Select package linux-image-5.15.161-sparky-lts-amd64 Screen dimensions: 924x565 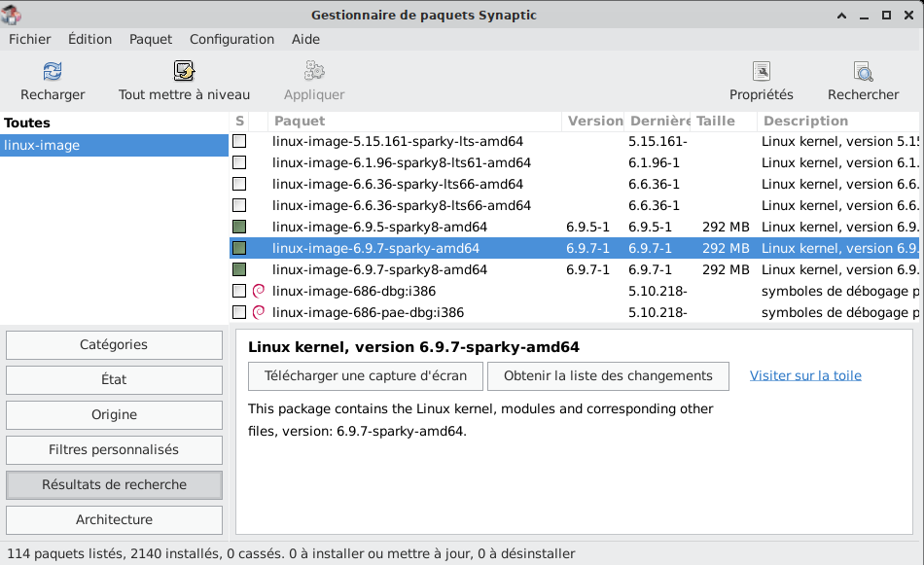(398, 141)
